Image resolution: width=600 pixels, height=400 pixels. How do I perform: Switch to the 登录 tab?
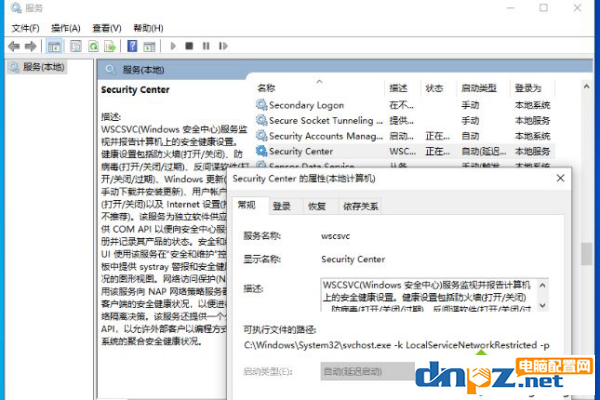pyautogui.click(x=282, y=206)
